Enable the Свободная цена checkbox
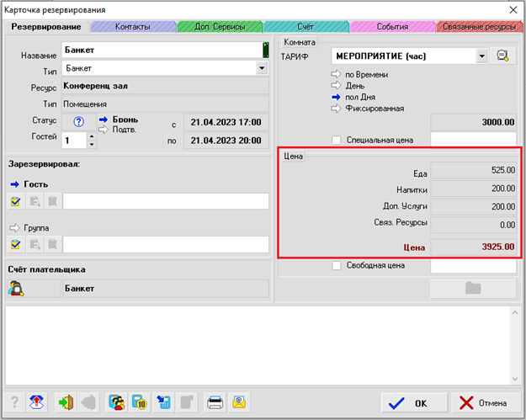The height and width of the screenshot is (420, 526). pyautogui.click(x=337, y=266)
